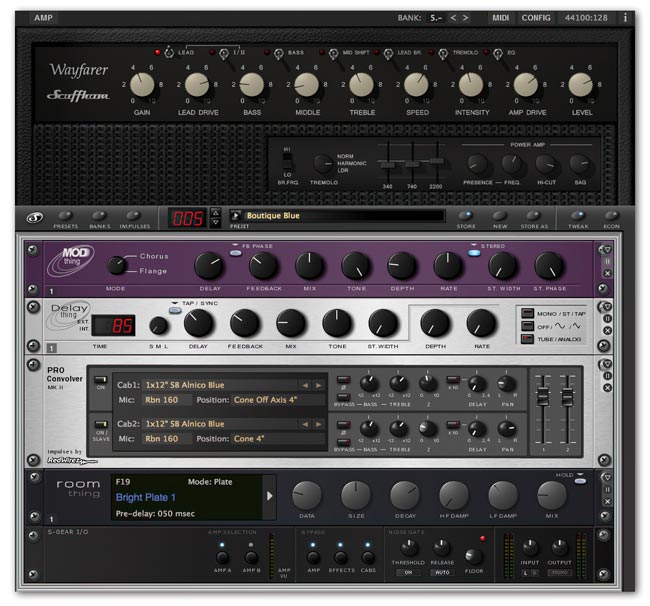
Task: Click the bank selector field showing 5.-
Action: pyautogui.click(x=436, y=18)
